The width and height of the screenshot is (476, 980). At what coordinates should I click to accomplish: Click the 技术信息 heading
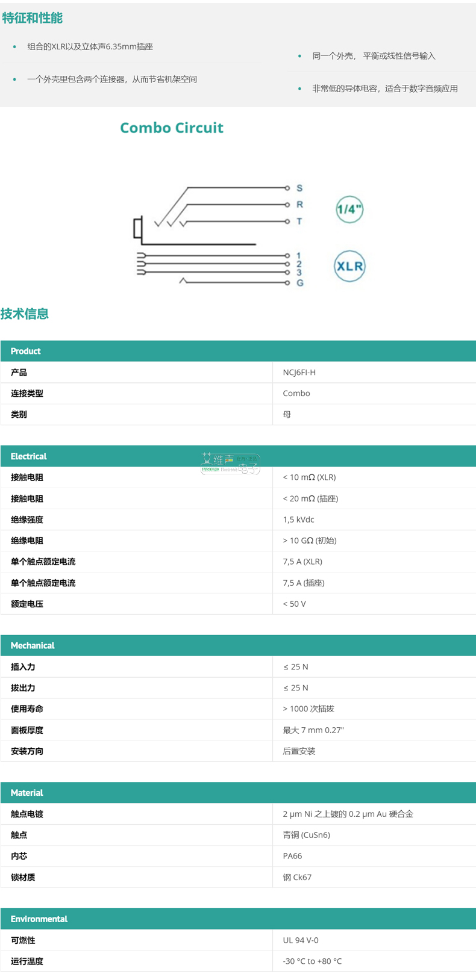point(25,314)
